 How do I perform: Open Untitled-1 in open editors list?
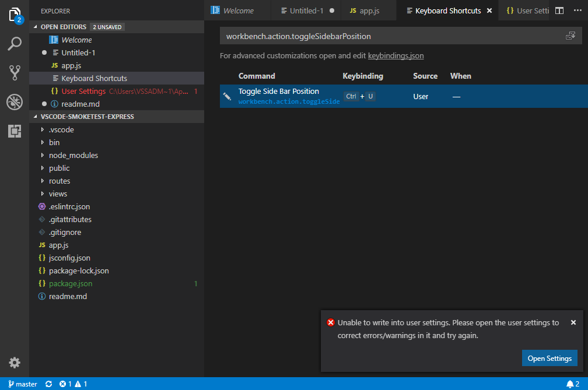coord(117,52)
